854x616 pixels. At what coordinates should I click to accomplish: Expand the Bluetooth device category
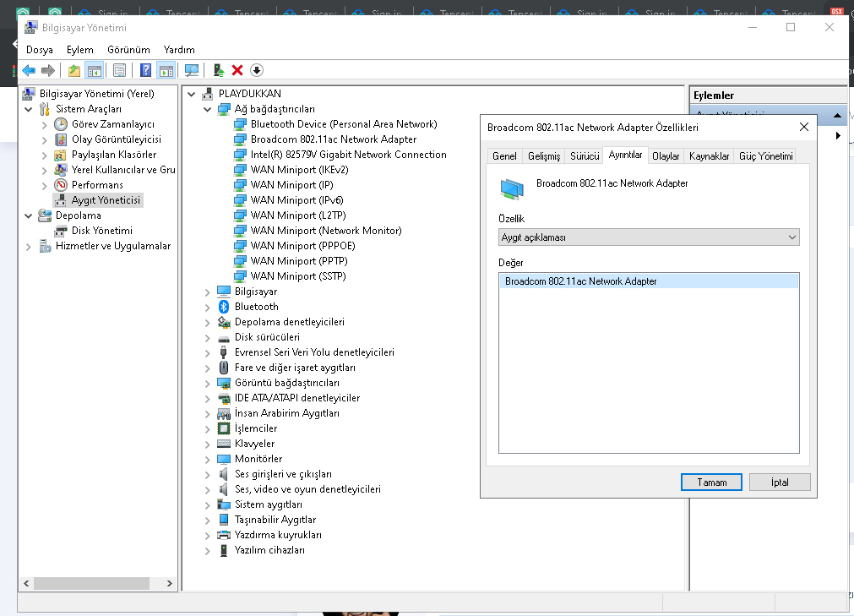208,307
